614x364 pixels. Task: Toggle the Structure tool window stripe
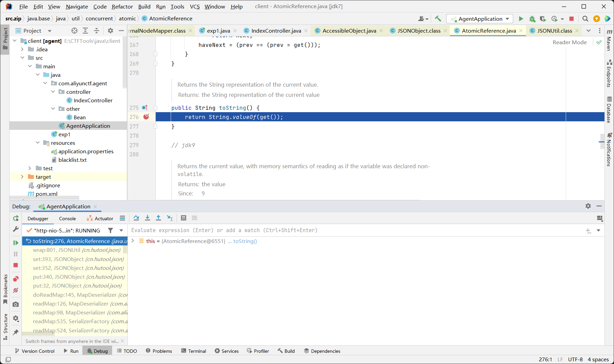click(x=5, y=326)
